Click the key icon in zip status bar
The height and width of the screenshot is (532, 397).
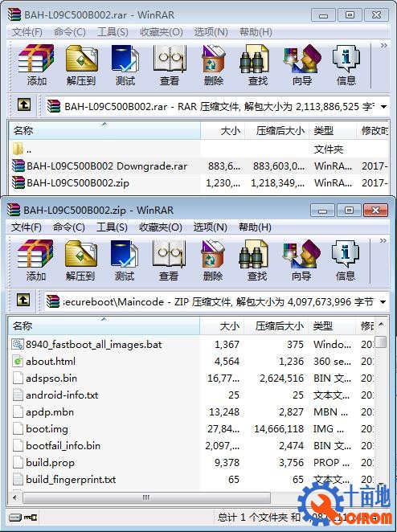click(31, 518)
